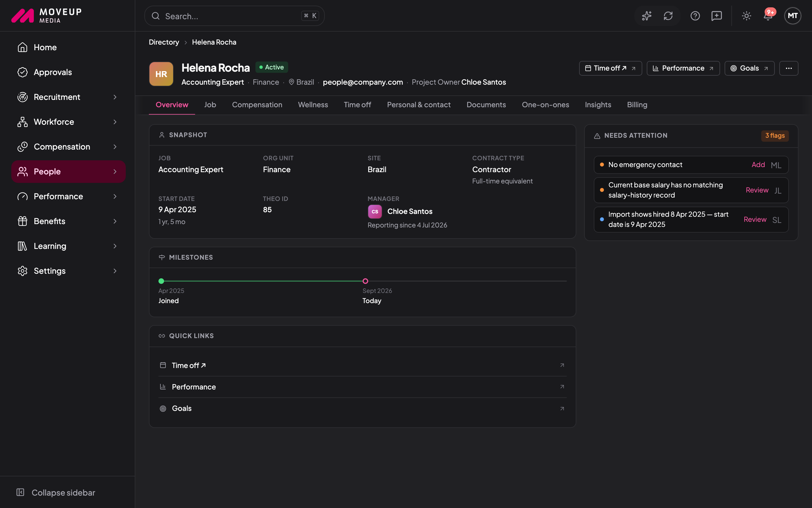Click the refresh sync icon
The width and height of the screenshot is (812, 508).
[x=668, y=16]
